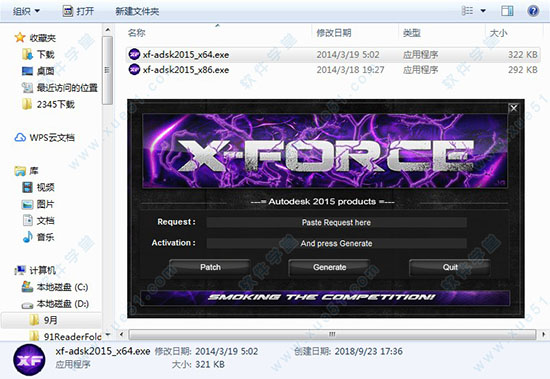The image size is (550, 379).
Task: Open WPS云文档 in sidebar
Action: 45,137
